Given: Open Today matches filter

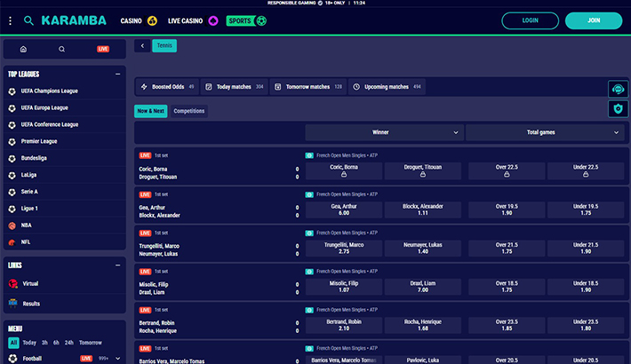Looking at the screenshot, I should click(234, 87).
